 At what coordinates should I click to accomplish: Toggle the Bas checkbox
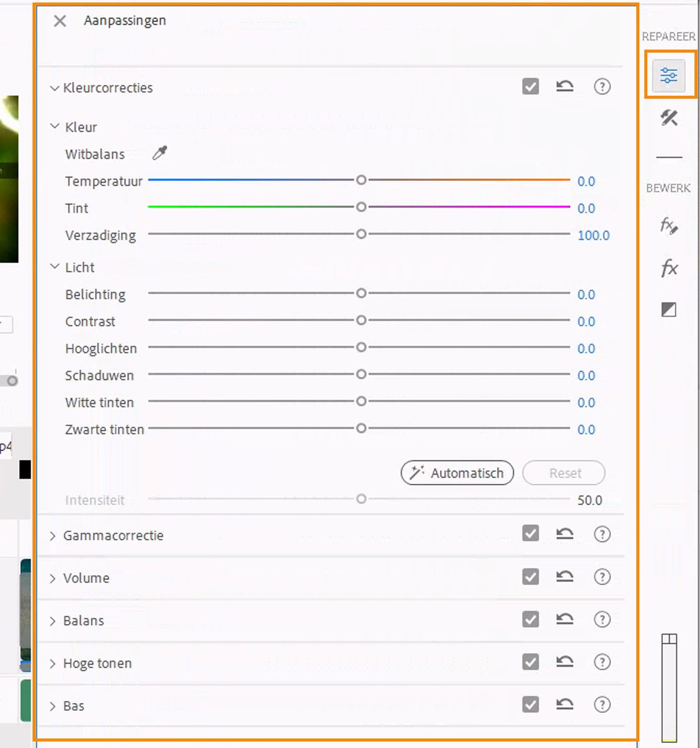531,704
